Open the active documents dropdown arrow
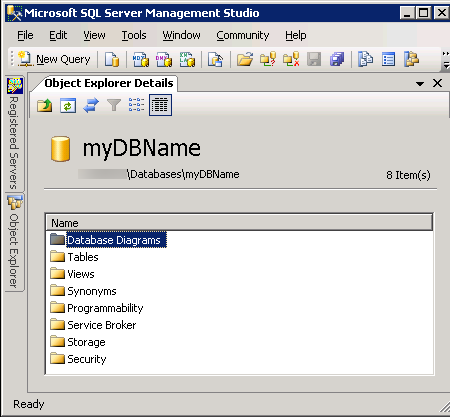The image size is (450, 417). pos(420,84)
